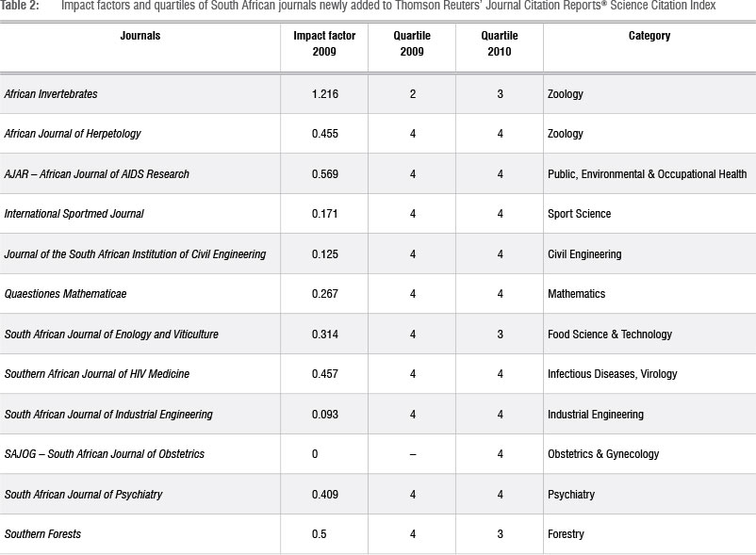Click 'South African Journal of Enology and Viticulture'

[111, 335]
